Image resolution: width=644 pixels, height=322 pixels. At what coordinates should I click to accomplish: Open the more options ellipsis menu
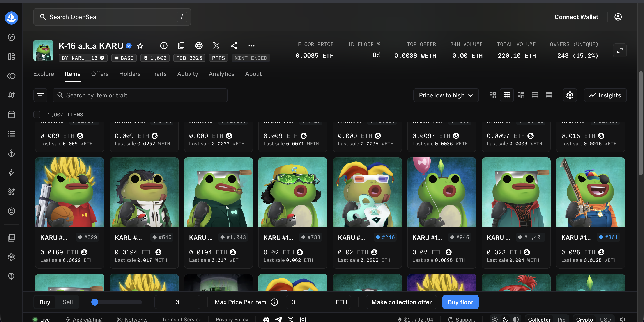pos(251,46)
